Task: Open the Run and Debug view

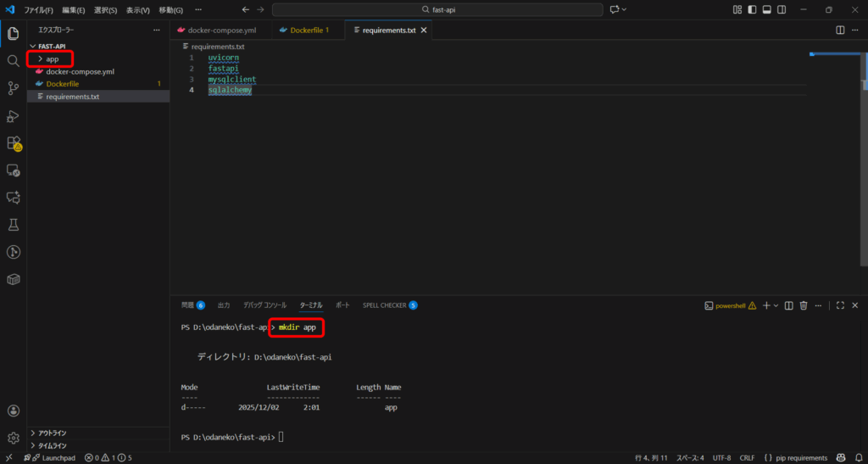Action: pyautogui.click(x=13, y=116)
